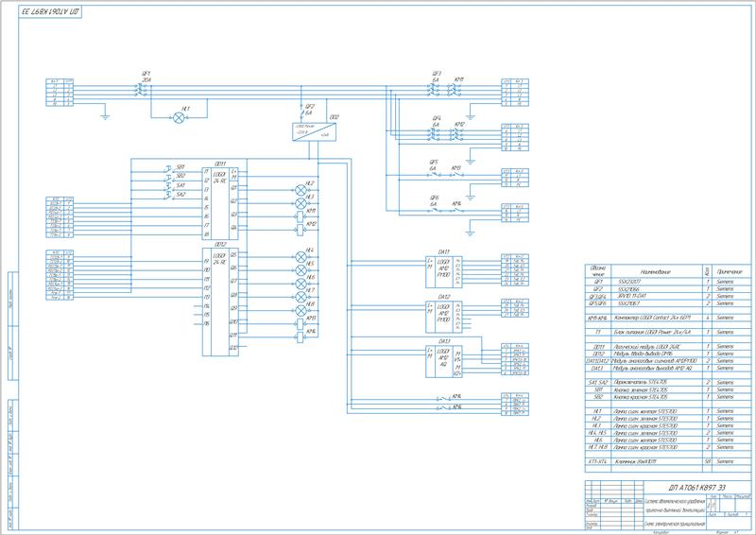Pick the HL8 lamp symbol
The image size is (756, 535).
point(301,310)
